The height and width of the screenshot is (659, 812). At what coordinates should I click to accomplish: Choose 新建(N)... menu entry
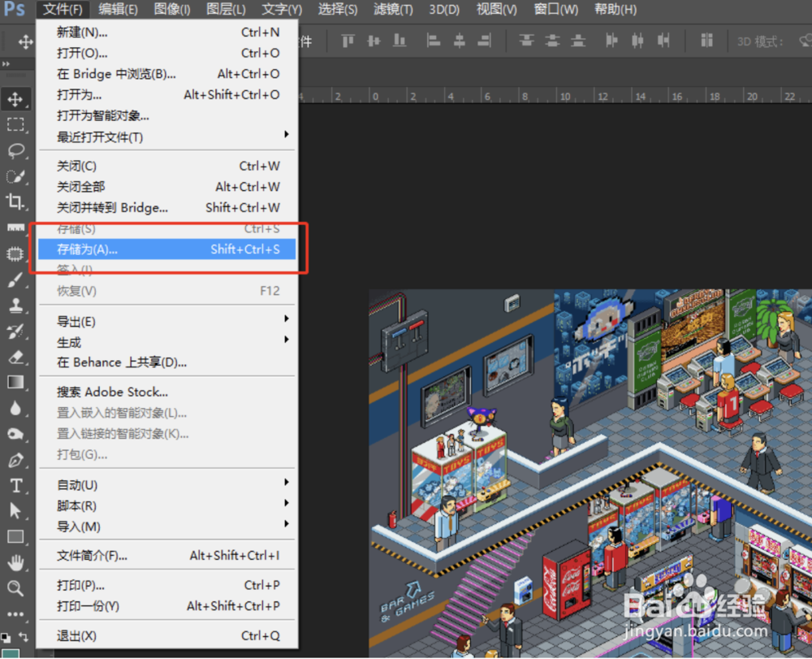(x=166, y=33)
